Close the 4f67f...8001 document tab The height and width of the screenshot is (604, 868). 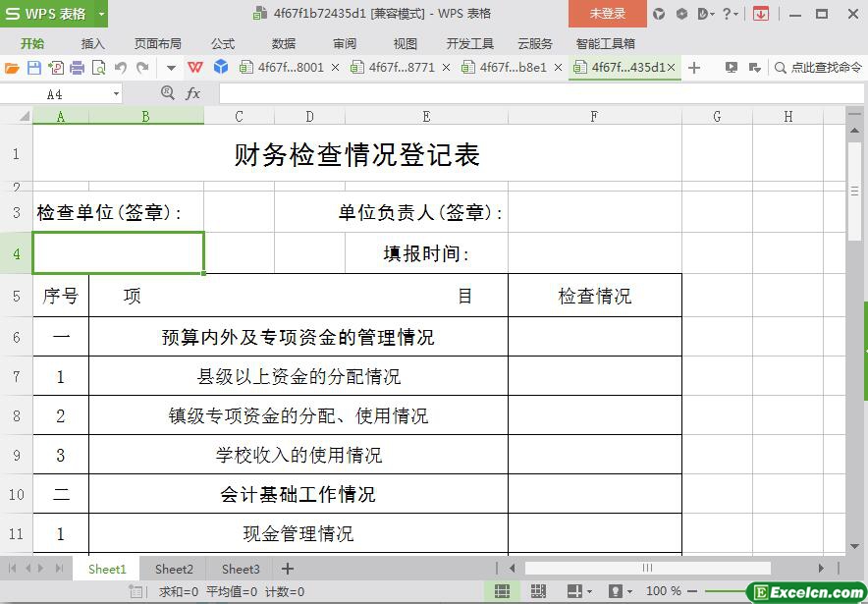[x=335, y=68]
